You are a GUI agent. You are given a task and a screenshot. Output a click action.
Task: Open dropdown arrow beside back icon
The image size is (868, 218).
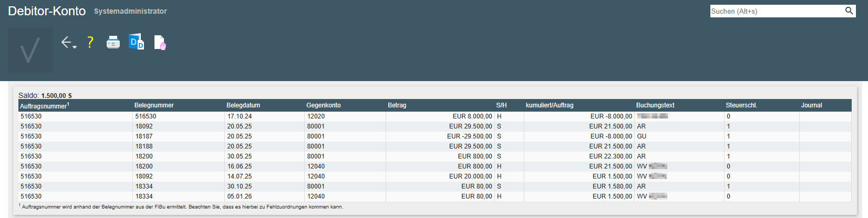75,47
